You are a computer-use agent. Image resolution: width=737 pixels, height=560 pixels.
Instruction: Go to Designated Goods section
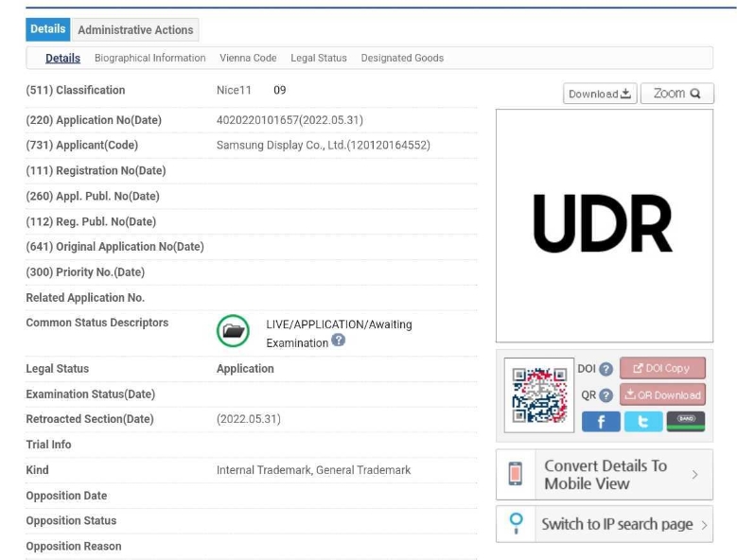(402, 59)
